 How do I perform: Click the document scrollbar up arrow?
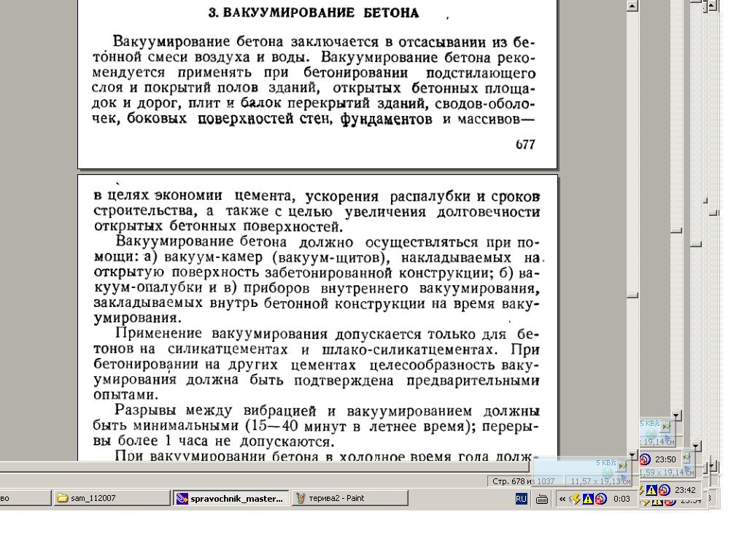click(632, 6)
